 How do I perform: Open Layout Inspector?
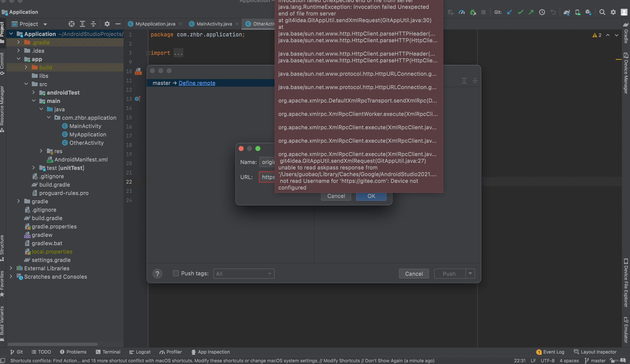point(595,352)
